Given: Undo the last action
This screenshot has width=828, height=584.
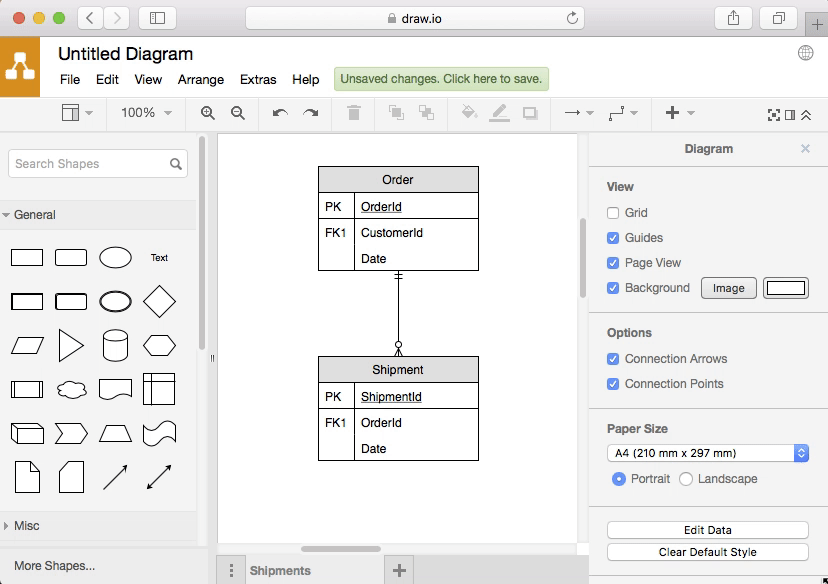Looking at the screenshot, I should click(x=280, y=113).
